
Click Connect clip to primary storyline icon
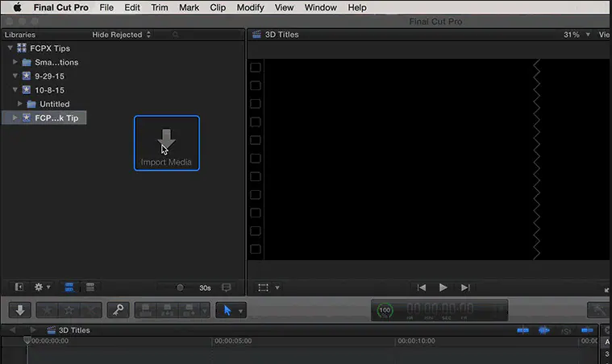point(146,311)
